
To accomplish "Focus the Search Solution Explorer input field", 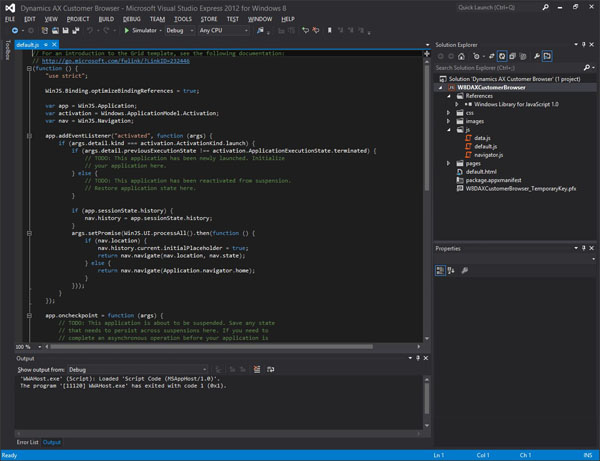I will pyautogui.click(x=509, y=68).
